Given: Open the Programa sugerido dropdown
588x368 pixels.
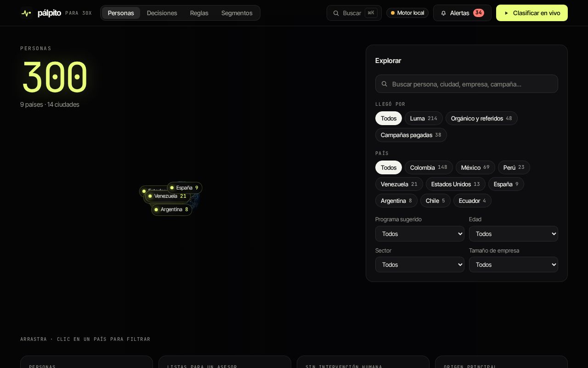Looking at the screenshot, I should (x=420, y=234).
